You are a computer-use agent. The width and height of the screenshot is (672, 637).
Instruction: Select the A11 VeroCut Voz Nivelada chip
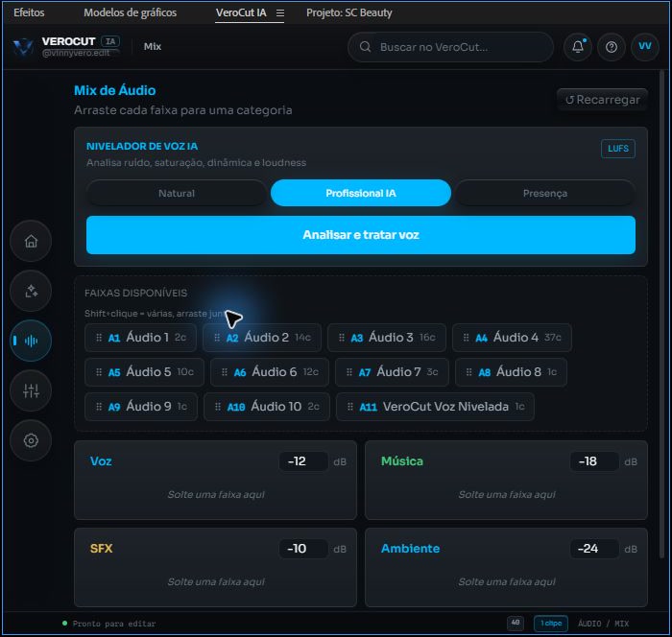click(x=435, y=407)
